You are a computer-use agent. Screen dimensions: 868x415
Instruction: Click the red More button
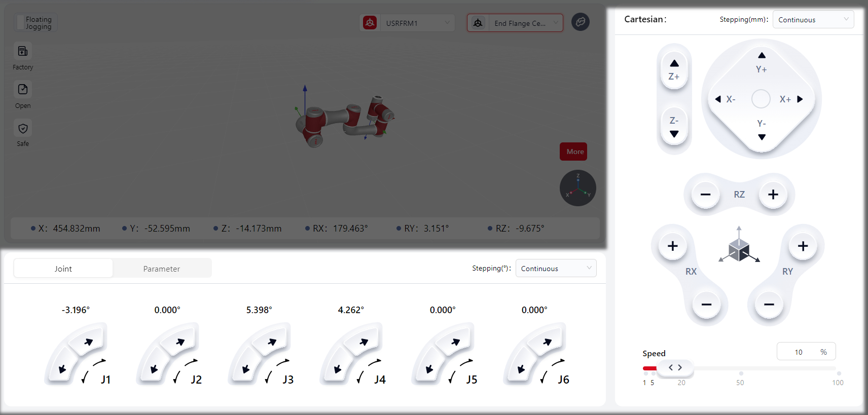coord(573,152)
